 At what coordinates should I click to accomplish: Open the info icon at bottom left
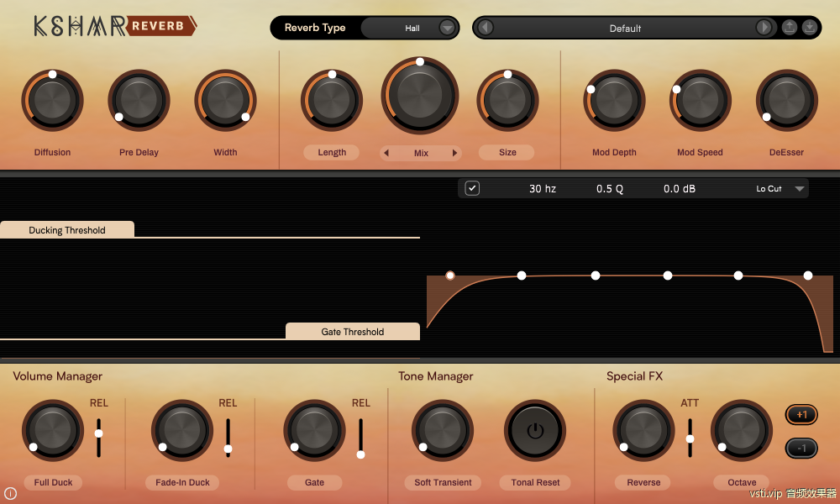10,494
